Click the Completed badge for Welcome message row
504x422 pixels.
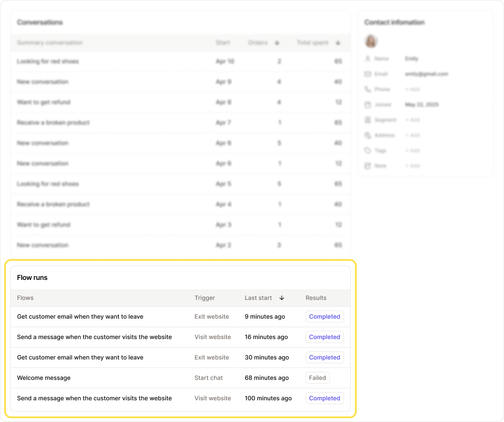click(318, 378)
